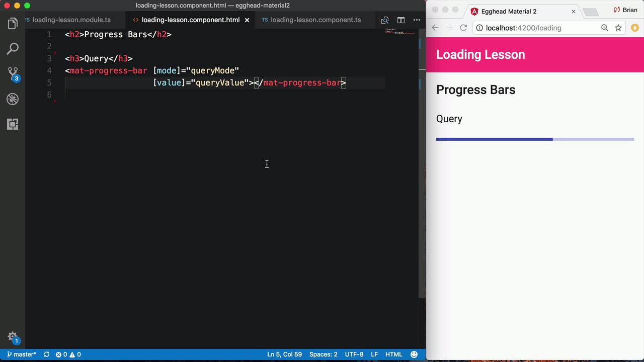644x362 pixels.
Task: Open the Brian profile menu in Chrome
Action: pos(625,10)
